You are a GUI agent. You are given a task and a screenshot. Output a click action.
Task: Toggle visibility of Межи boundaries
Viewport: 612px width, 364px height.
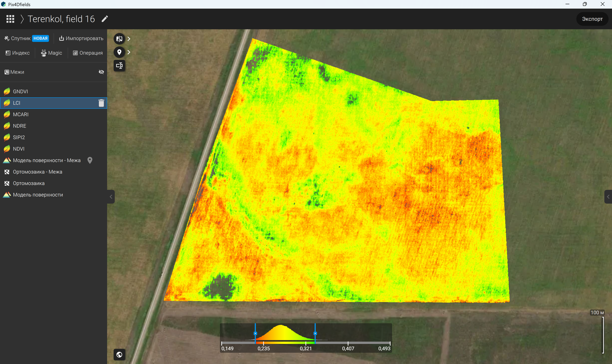pos(101,72)
